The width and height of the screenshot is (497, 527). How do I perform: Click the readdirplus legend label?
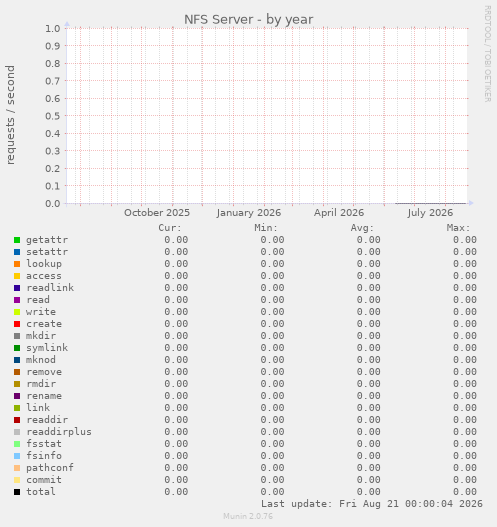[x=59, y=432]
